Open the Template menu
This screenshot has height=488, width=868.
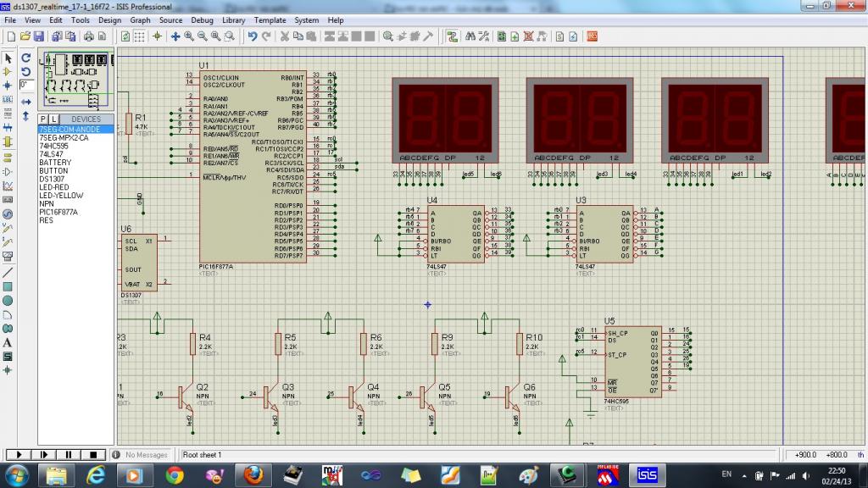[x=270, y=19]
